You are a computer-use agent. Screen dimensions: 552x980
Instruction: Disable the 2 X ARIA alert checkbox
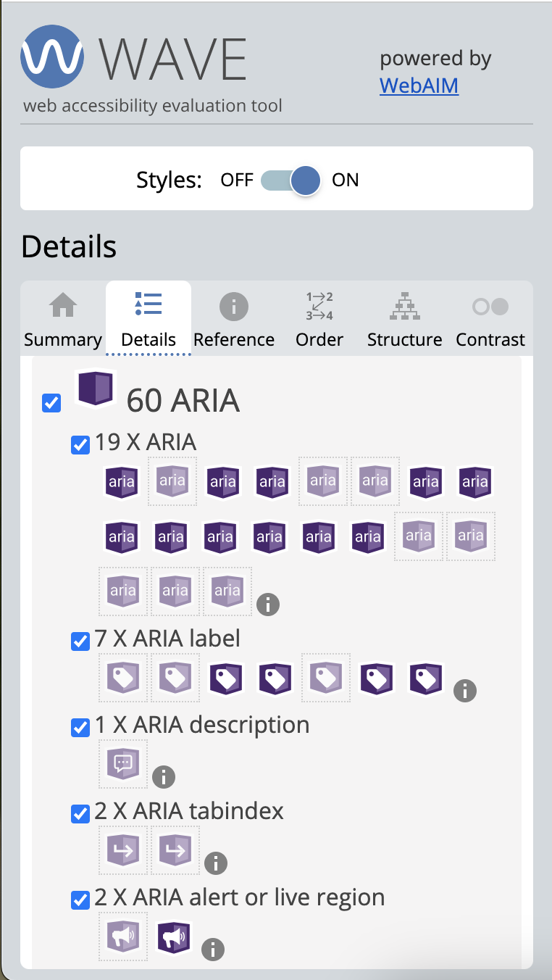coord(80,900)
